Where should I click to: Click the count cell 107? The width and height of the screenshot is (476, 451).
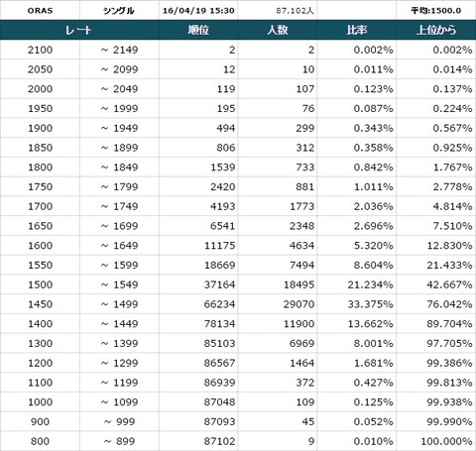(278, 88)
